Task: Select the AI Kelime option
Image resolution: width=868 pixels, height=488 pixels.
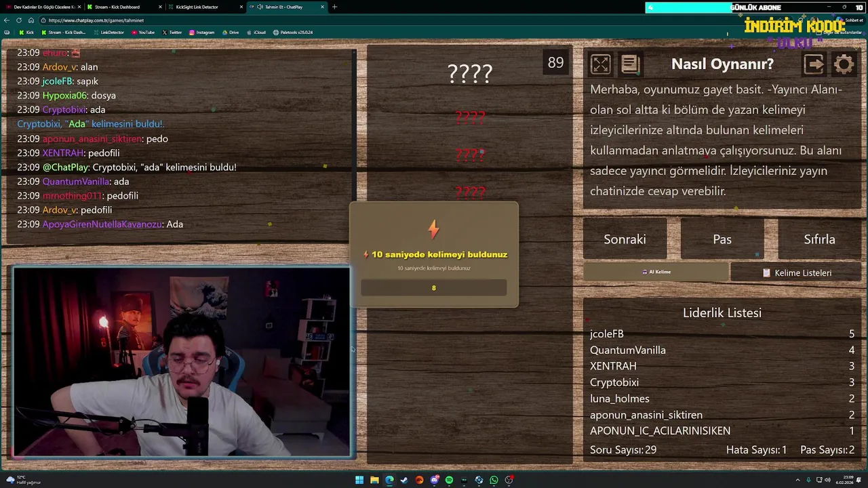Action: coord(656,272)
